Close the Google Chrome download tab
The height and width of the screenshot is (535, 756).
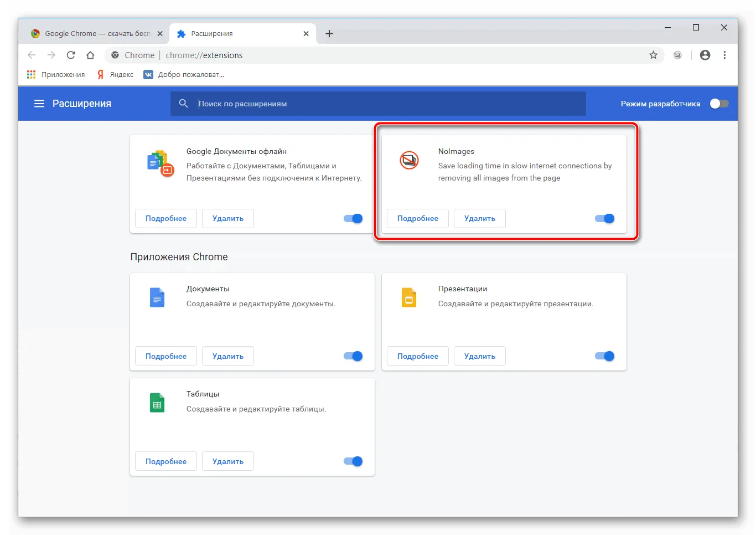[160, 34]
